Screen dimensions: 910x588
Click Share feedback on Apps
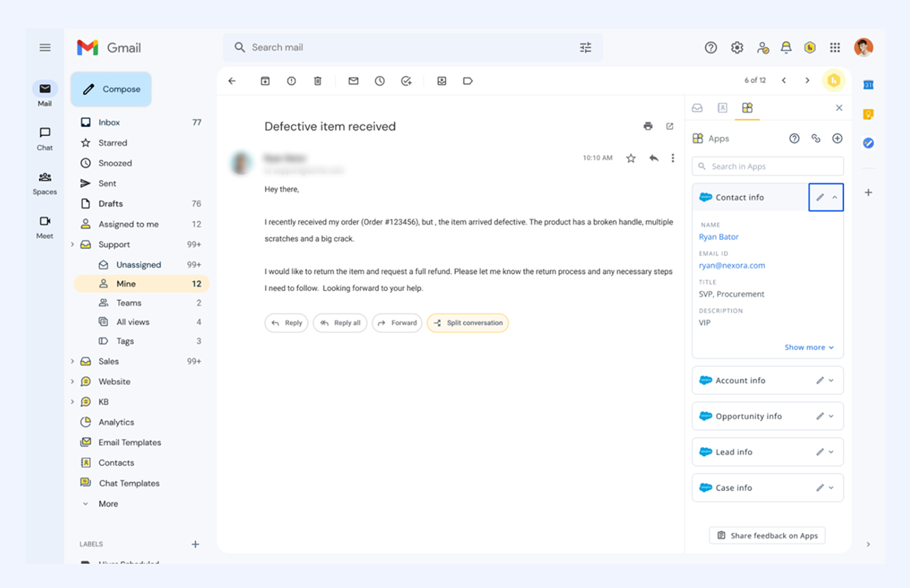click(767, 535)
